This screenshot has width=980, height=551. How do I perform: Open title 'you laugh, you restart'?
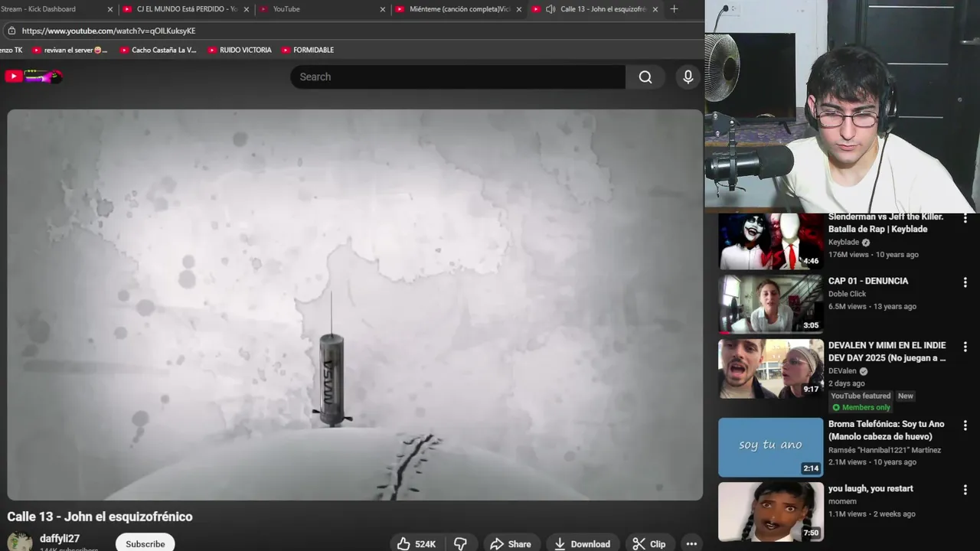coord(871,488)
